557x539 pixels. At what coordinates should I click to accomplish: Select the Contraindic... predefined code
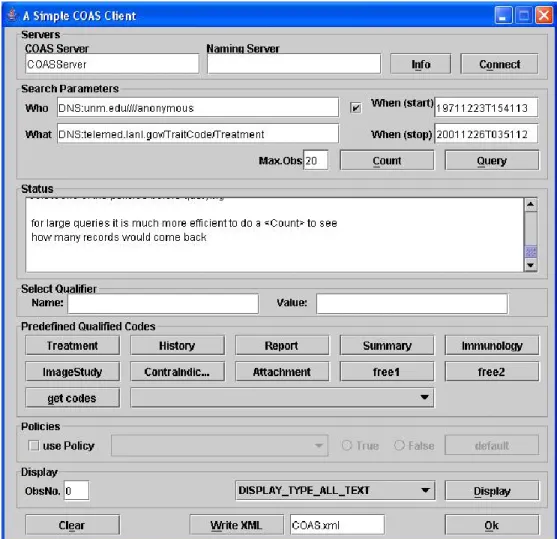[x=177, y=372]
